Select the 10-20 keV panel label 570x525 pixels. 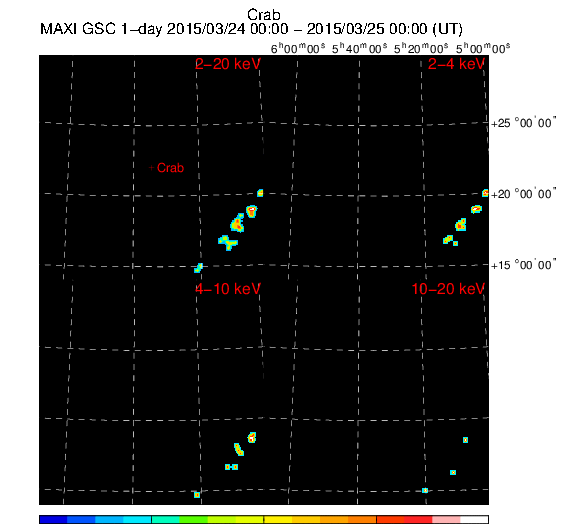[x=448, y=289]
